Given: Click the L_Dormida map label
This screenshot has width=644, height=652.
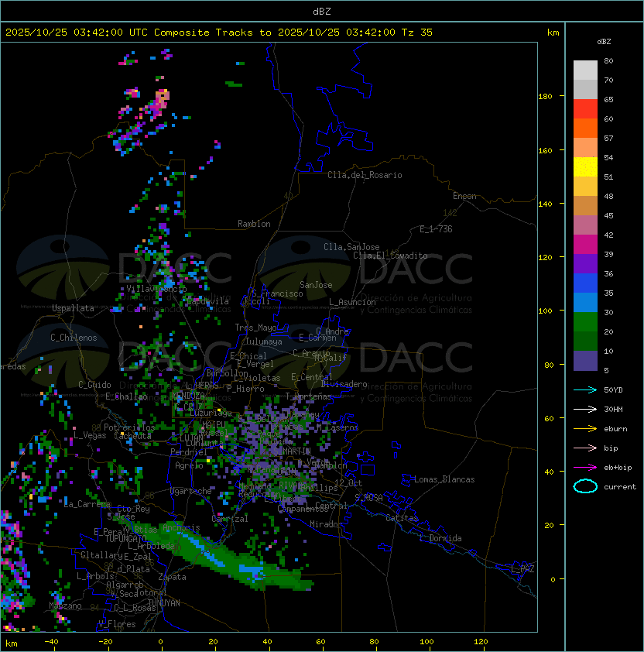Looking at the screenshot, I should click(440, 538).
